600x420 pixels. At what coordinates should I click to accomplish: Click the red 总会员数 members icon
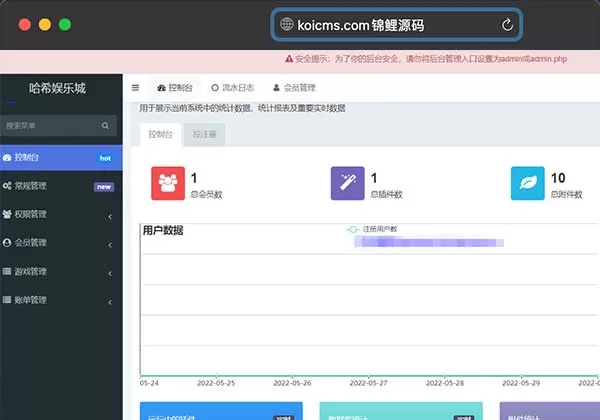(168, 183)
